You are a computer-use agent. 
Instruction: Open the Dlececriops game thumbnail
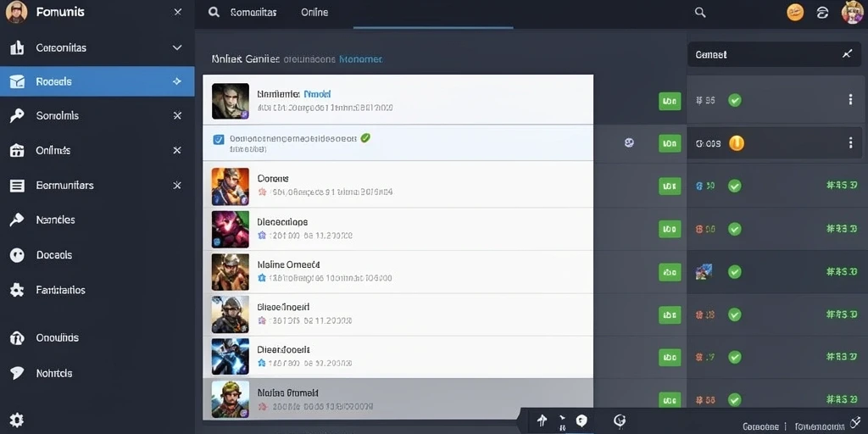click(x=231, y=229)
